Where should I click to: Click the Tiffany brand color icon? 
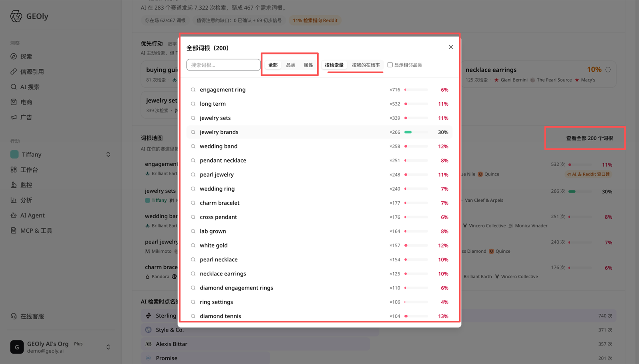tap(14, 155)
